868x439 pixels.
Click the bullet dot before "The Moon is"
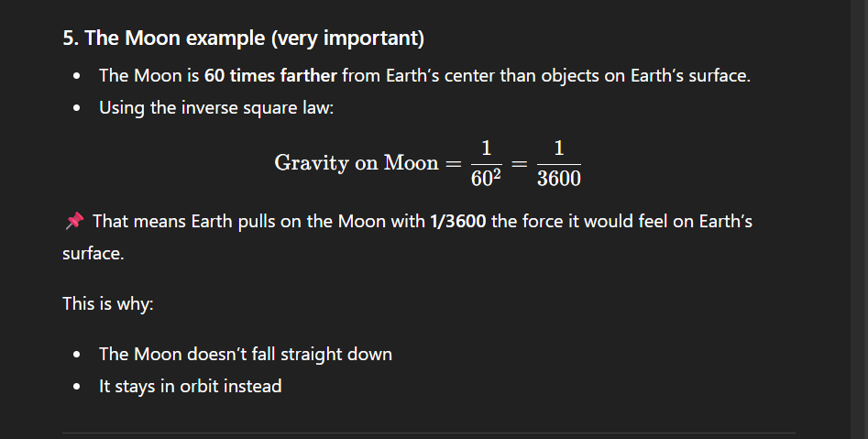tap(80, 76)
